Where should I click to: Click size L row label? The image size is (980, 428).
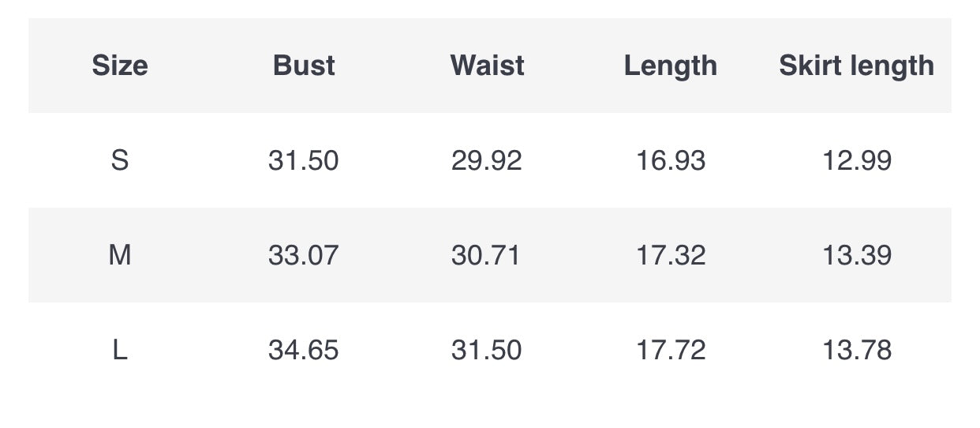pos(120,350)
